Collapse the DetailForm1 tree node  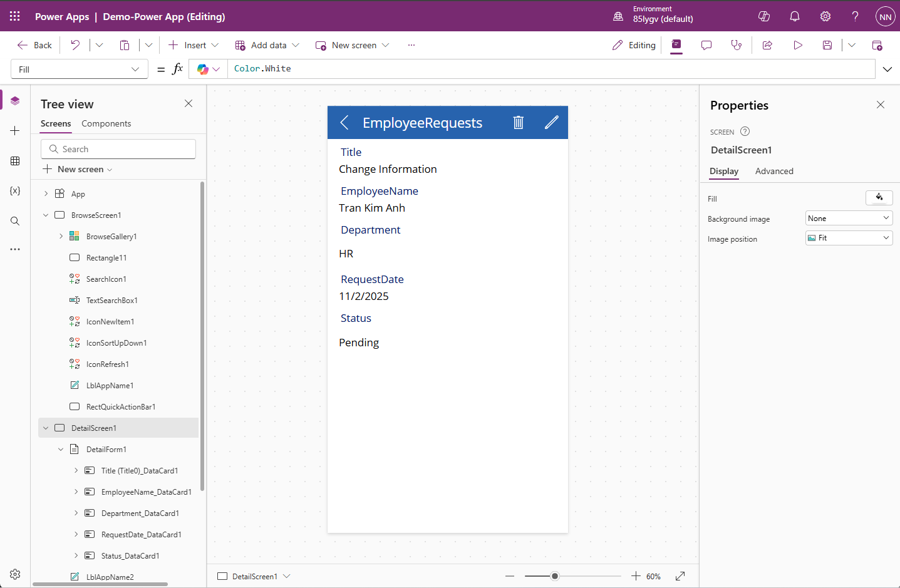[x=61, y=450]
